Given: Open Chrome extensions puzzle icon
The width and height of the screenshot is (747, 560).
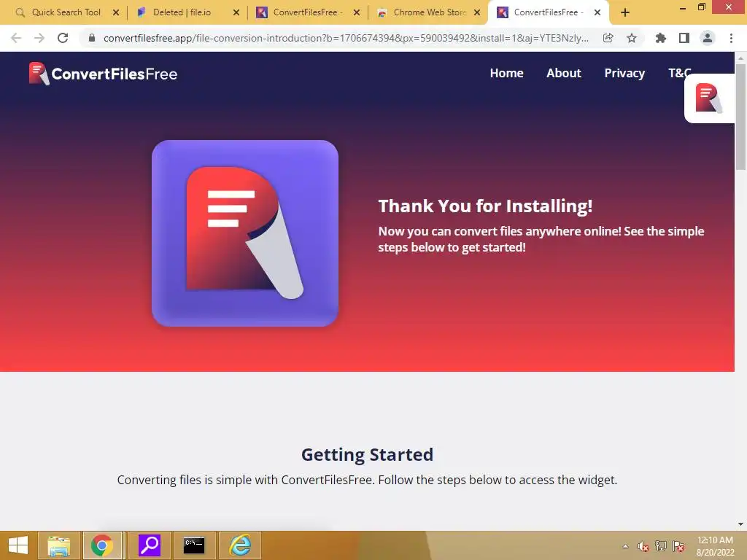Looking at the screenshot, I should pos(661,38).
